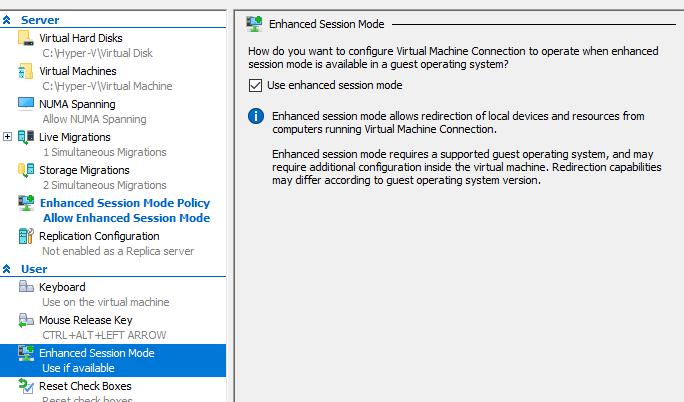Click the Replication Configuration icon

tap(26, 236)
